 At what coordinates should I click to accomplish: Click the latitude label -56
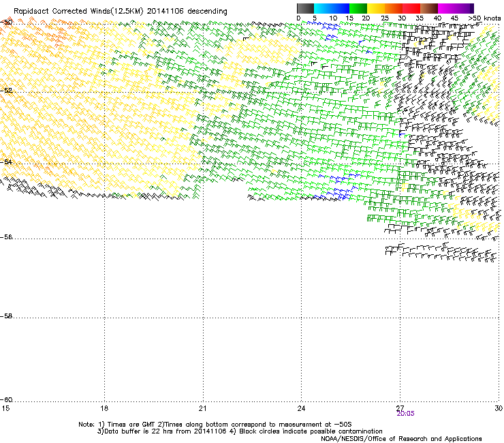coord(6,237)
